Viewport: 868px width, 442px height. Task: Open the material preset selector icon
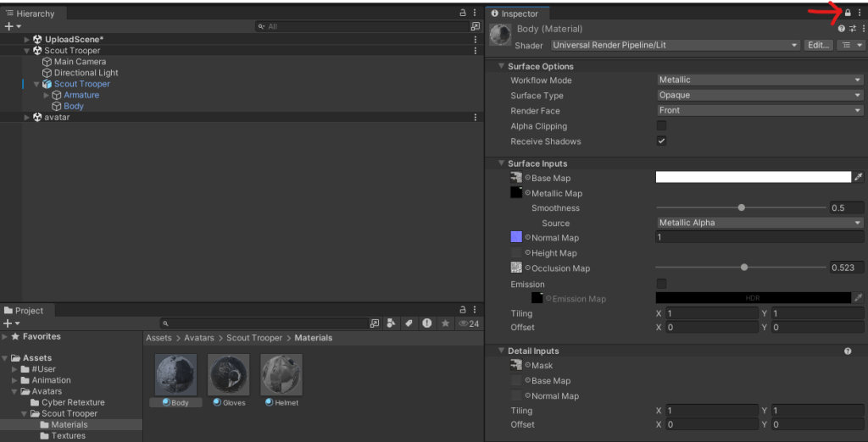[852, 29]
